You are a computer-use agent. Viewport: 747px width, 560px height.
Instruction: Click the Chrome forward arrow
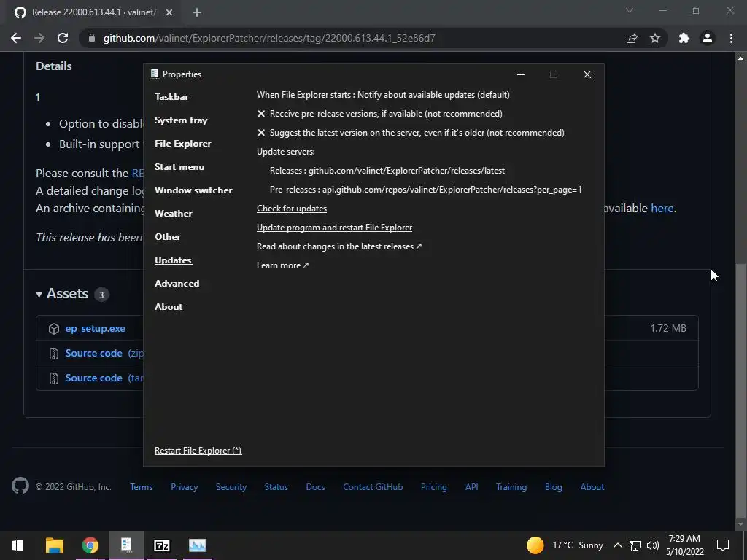pos(39,38)
